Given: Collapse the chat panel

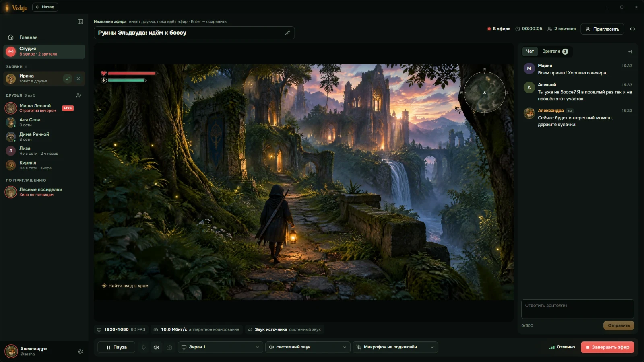Looking at the screenshot, I should 630,51.
